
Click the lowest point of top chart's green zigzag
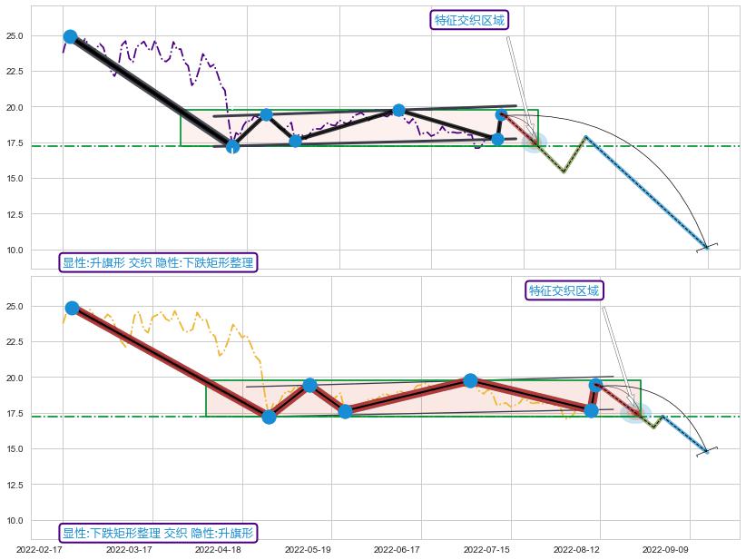[x=564, y=172]
